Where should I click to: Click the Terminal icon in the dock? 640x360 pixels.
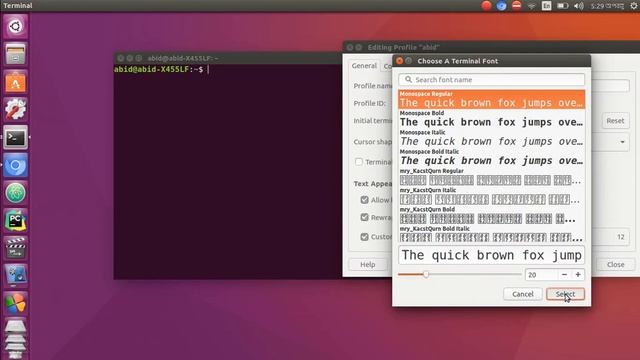tap(16, 138)
